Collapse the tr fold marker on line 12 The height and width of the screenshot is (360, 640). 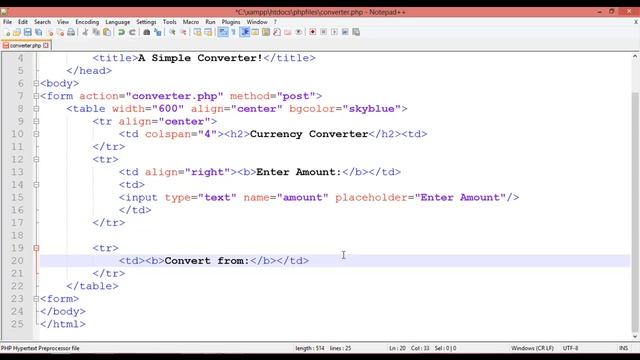pos(36,159)
